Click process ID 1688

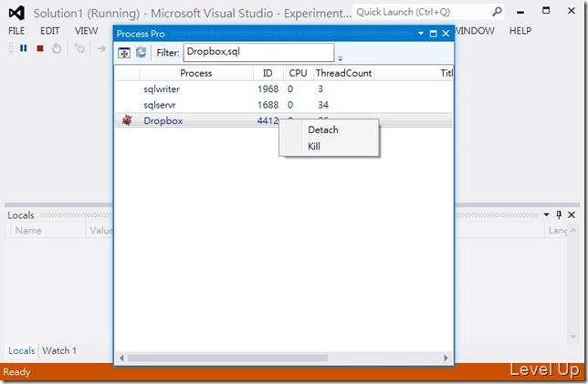268,105
